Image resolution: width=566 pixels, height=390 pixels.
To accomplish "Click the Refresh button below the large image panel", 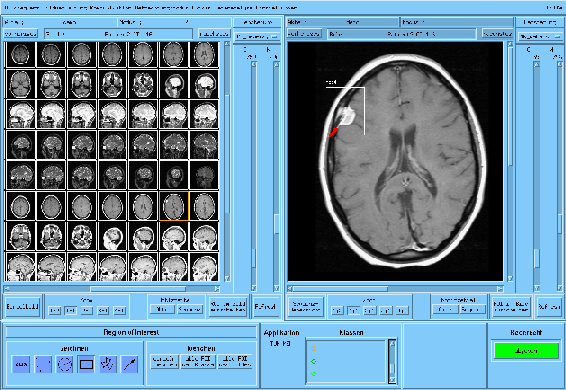I will coord(549,307).
